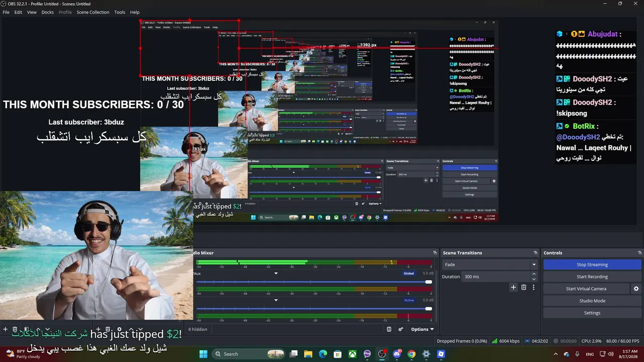
Task: Toggle vertical layout in Audio Mixer
Action: click(389, 329)
